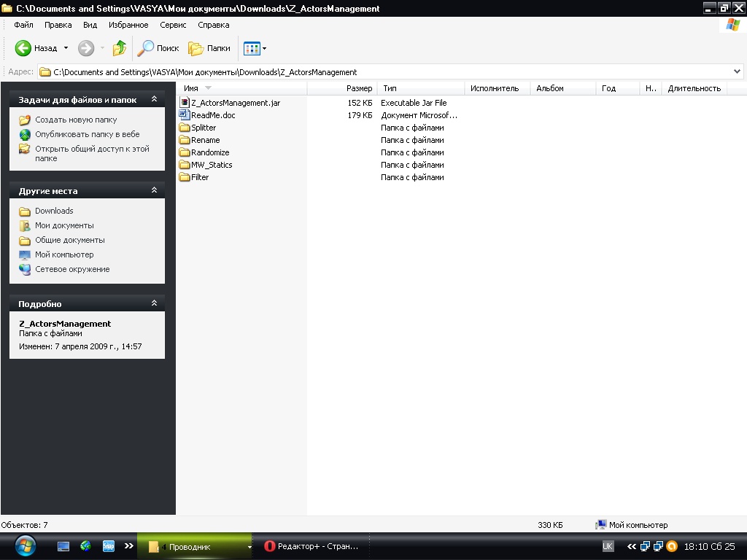Click the create new folder icon
This screenshot has height=560, width=747.
coord(25,120)
